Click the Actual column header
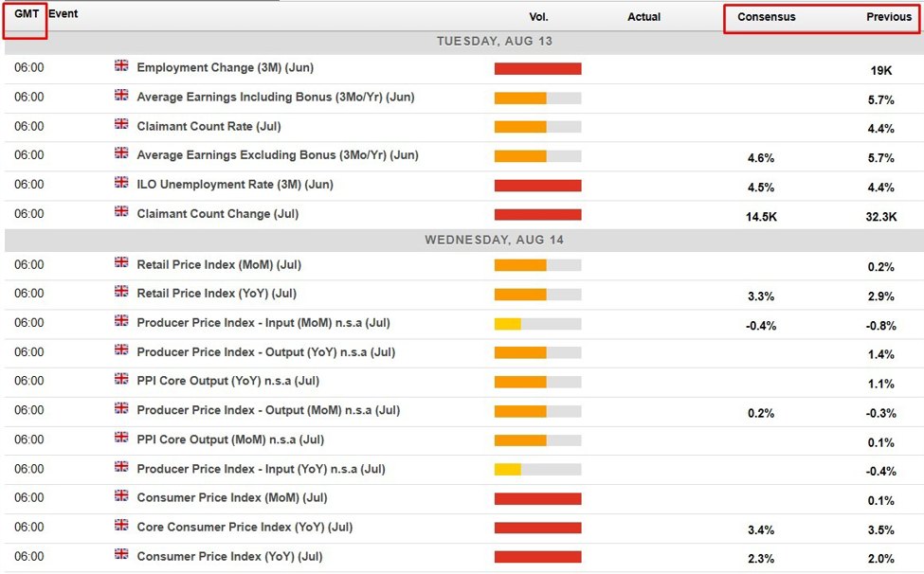924x574 pixels. 643,17
